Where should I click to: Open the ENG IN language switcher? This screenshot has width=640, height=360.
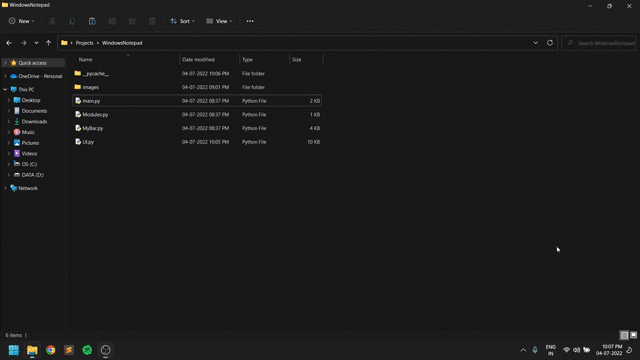(551, 350)
